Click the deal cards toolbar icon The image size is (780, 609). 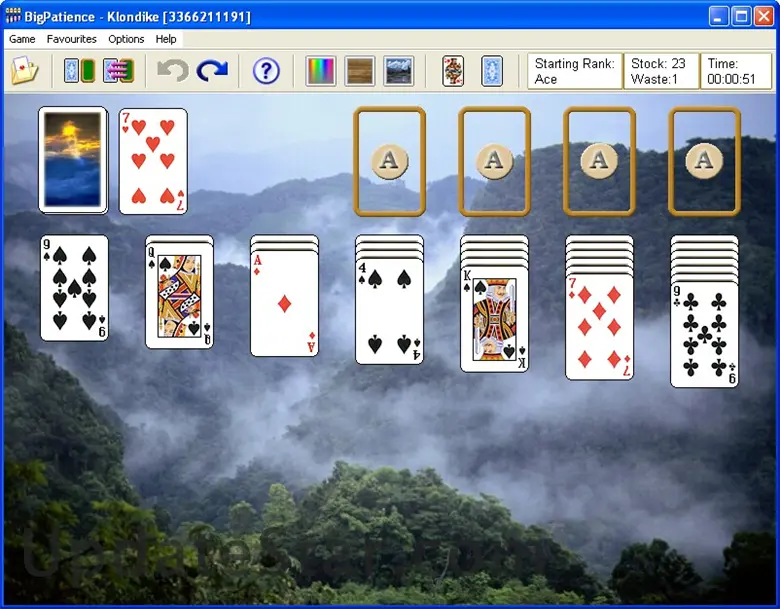[80, 71]
